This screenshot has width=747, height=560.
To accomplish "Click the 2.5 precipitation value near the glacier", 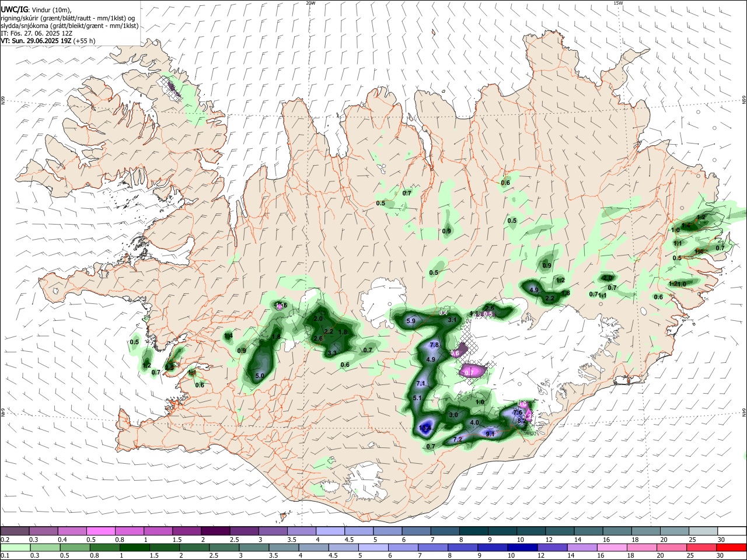I will (490, 308).
